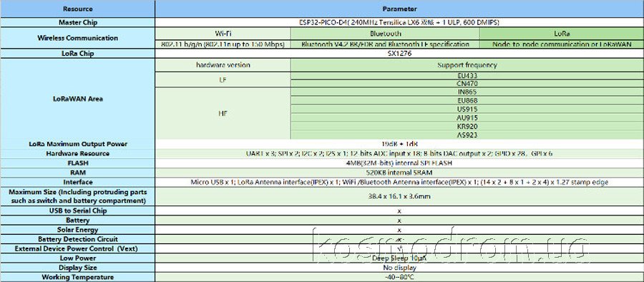The width and height of the screenshot is (644, 282).
Task: Select the 520KB internal SRAM cell
Action: (399, 172)
